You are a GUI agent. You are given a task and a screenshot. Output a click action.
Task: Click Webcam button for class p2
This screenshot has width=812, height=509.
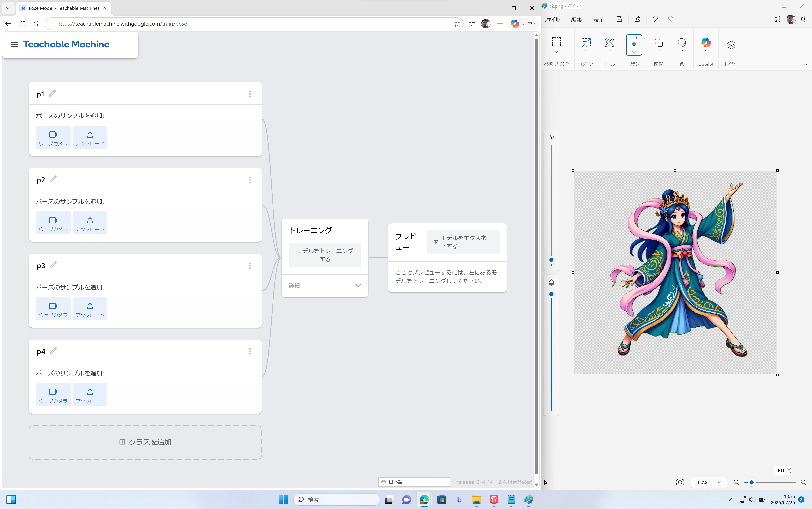tap(53, 223)
